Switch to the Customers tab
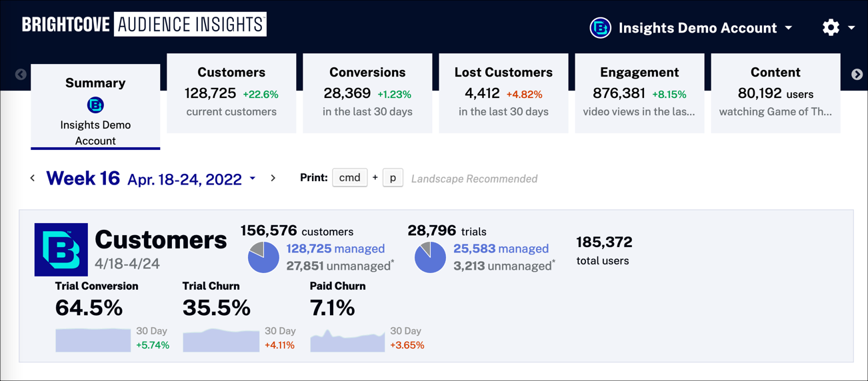Viewport: 868px width, 381px height. [231, 93]
